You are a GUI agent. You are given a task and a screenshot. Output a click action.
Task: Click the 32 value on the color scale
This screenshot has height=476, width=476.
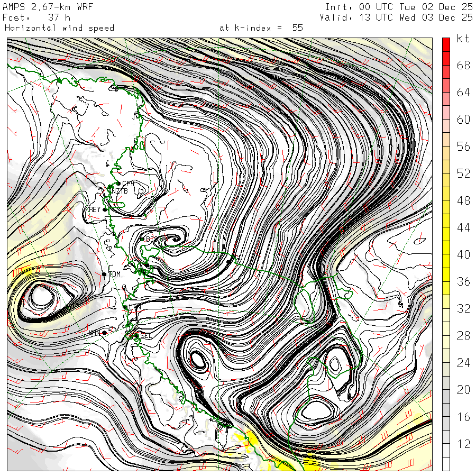click(x=463, y=308)
